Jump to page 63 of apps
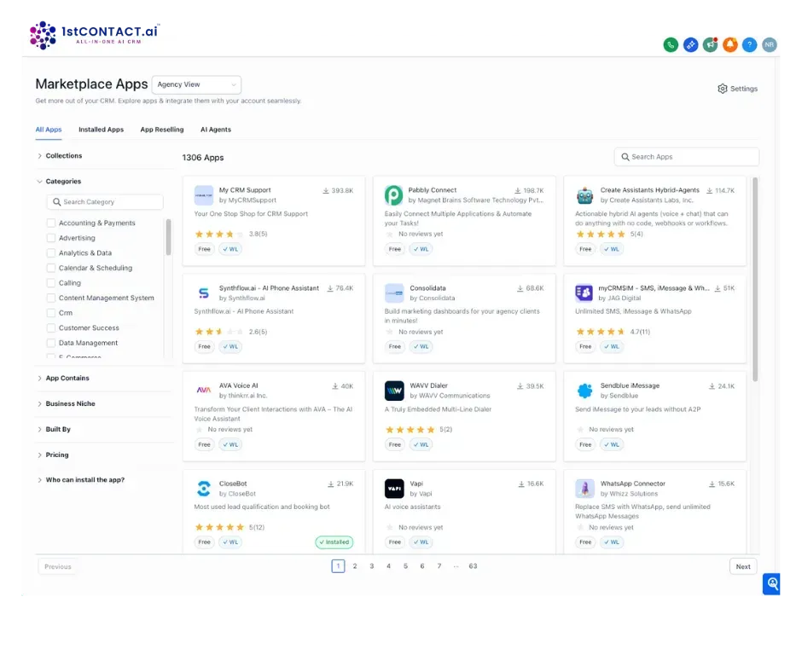Image resolution: width=802 pixels, height=672 pixels. (x=473, y=566)
